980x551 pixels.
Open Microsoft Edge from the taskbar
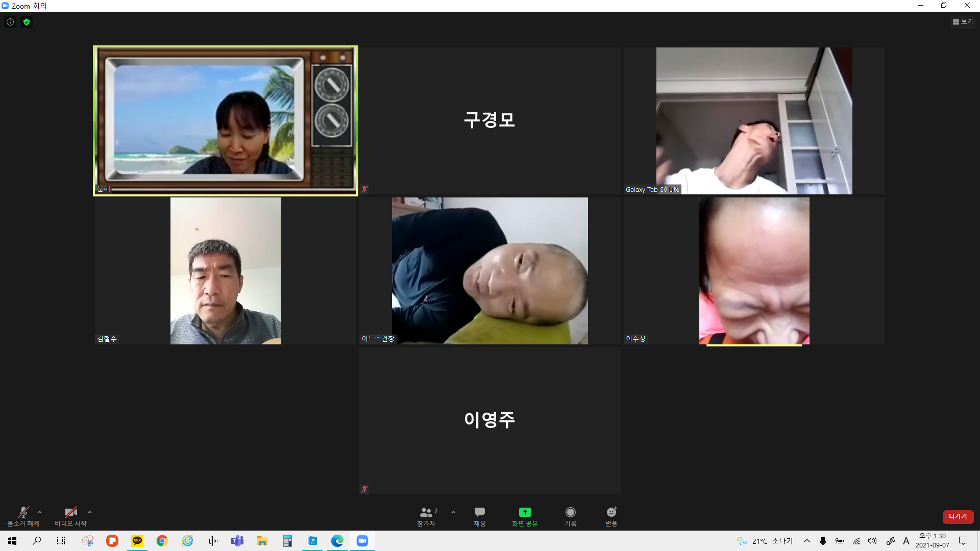point(337,541)
